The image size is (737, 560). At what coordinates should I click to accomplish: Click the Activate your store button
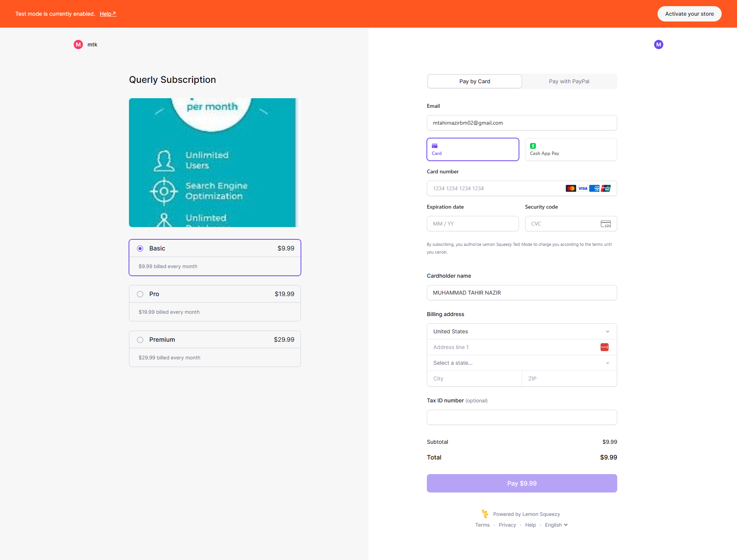click(x=689, y=14)
